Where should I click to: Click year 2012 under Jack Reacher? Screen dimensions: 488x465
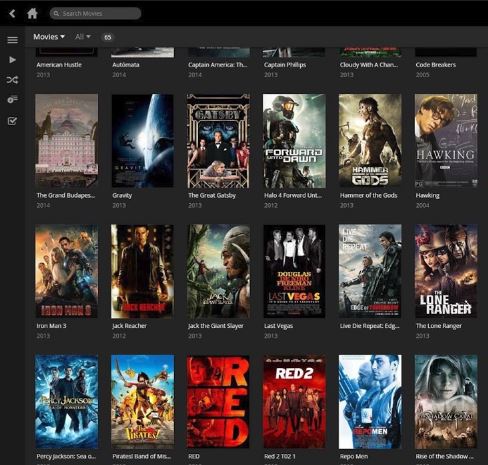(119, 336)
